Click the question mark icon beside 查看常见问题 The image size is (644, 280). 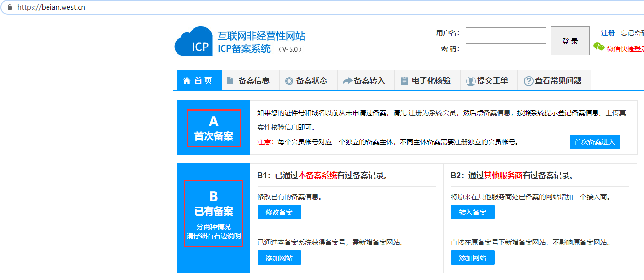(x=529, y=81)
